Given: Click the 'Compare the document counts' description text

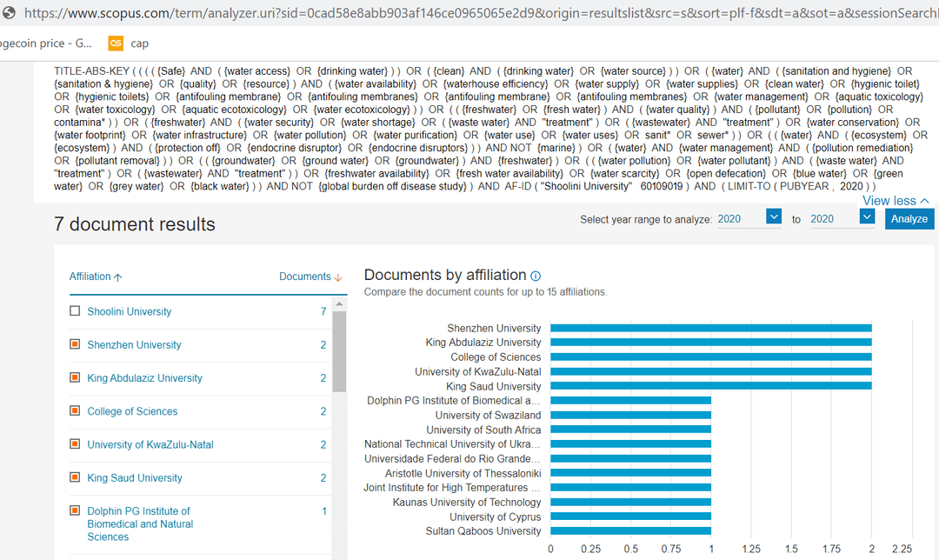Looking at the screenshot, I should (486, 291).
